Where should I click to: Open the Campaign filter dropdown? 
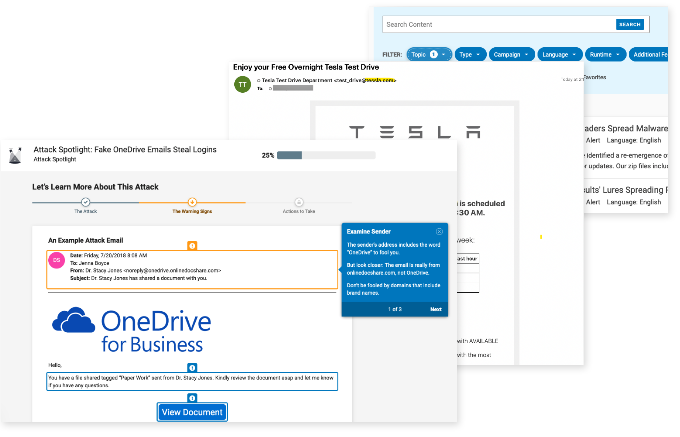[x=511, y=54]
